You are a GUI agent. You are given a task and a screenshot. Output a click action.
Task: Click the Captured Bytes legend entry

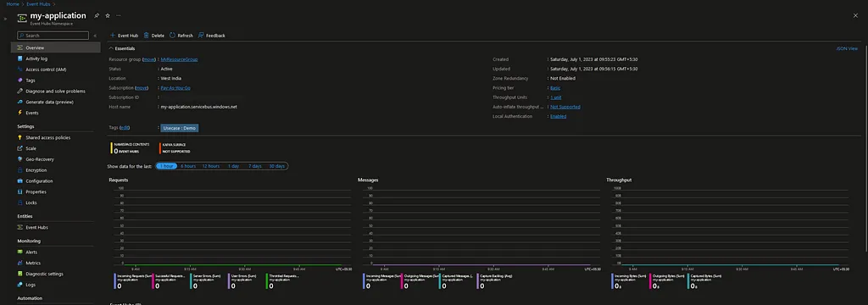click(x=705, y=281)
